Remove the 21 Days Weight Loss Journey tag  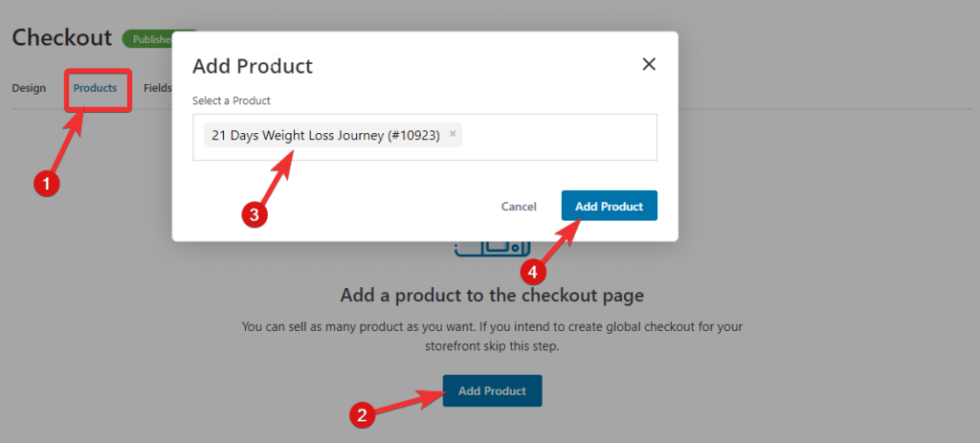pyautogui.click(x=453, y=134)
